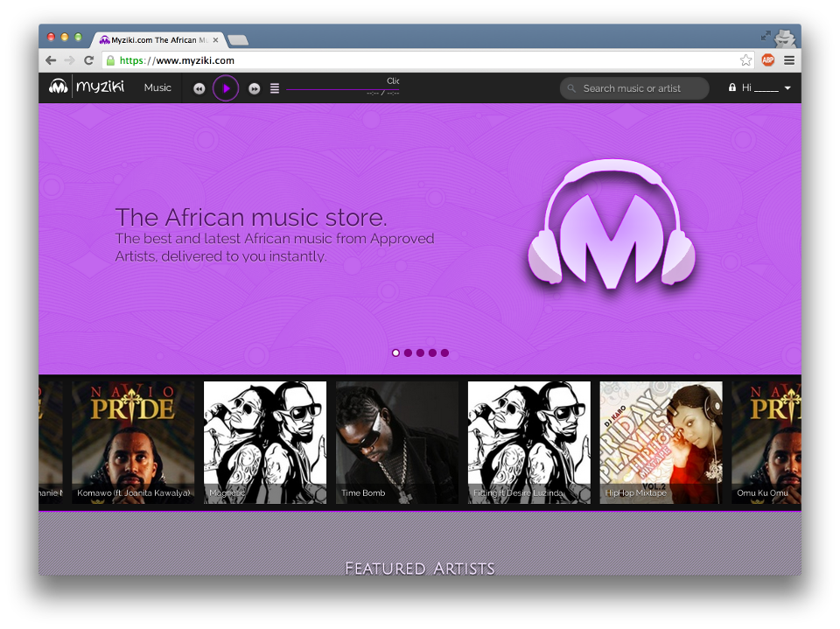Select the Myziki.com browser tab

(159, 40)
